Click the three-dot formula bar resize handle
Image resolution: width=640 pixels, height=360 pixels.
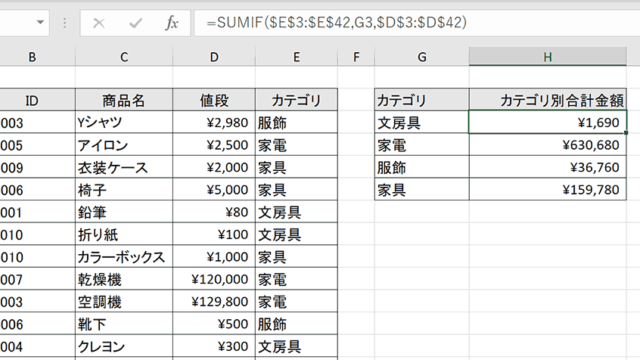point(64,23)
